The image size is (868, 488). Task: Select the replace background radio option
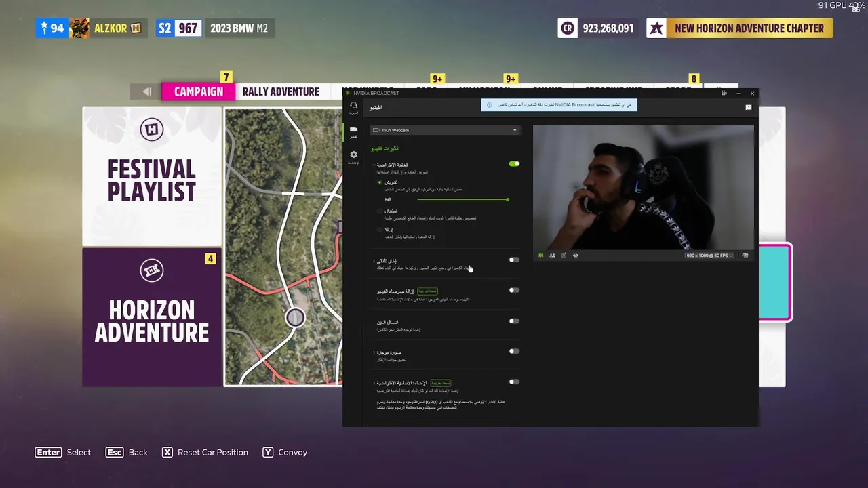[x=380, y=211]
